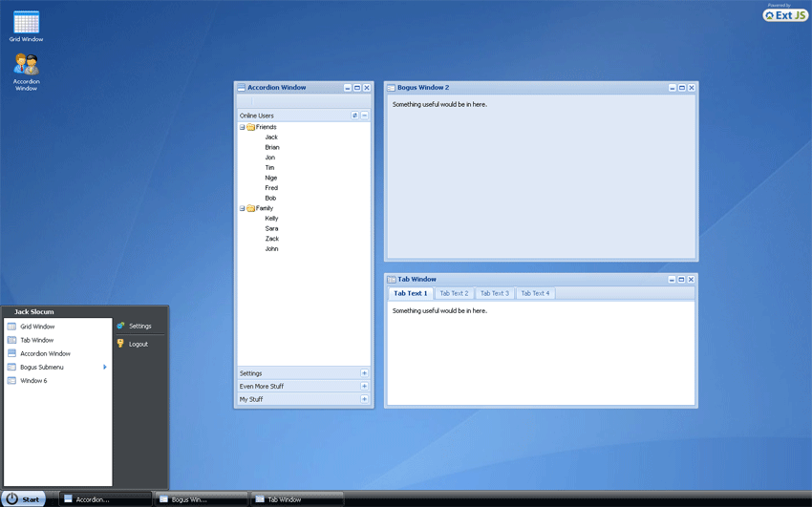812x507 pixels.
Task: Maximize the Tab Window
Action: 681,280
